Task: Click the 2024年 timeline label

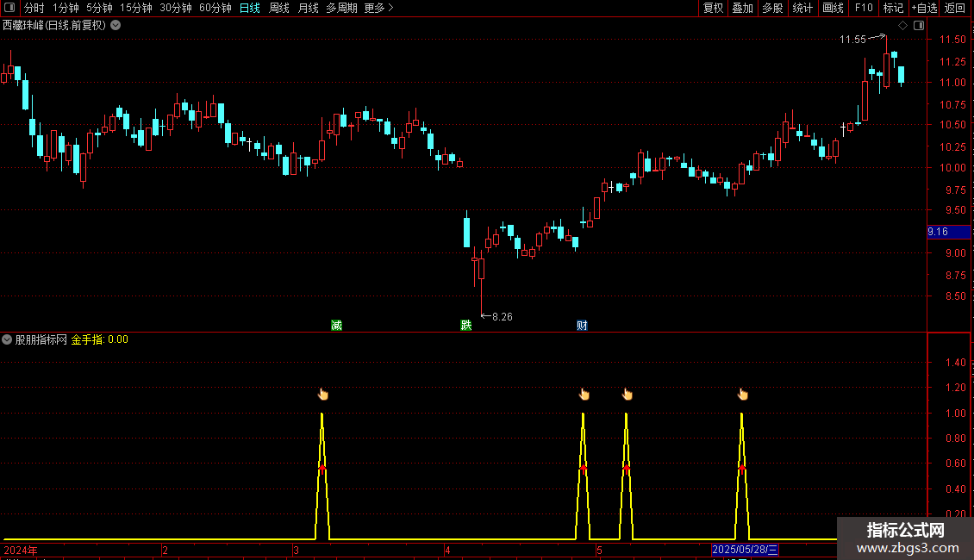Action: [21, 550]
